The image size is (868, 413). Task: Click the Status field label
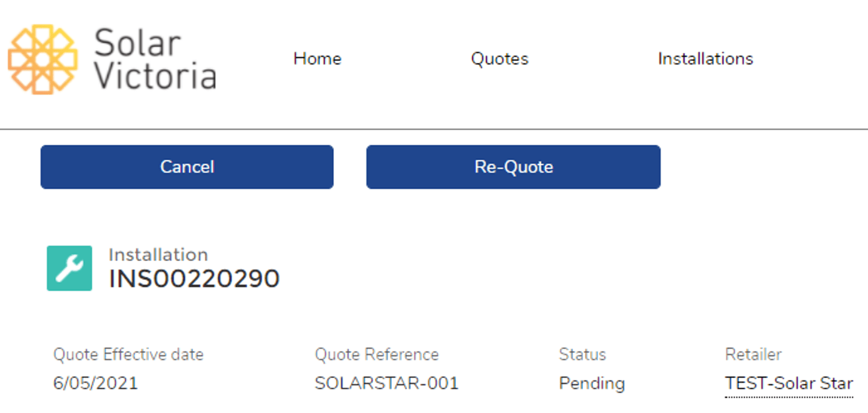coord(582,355)
